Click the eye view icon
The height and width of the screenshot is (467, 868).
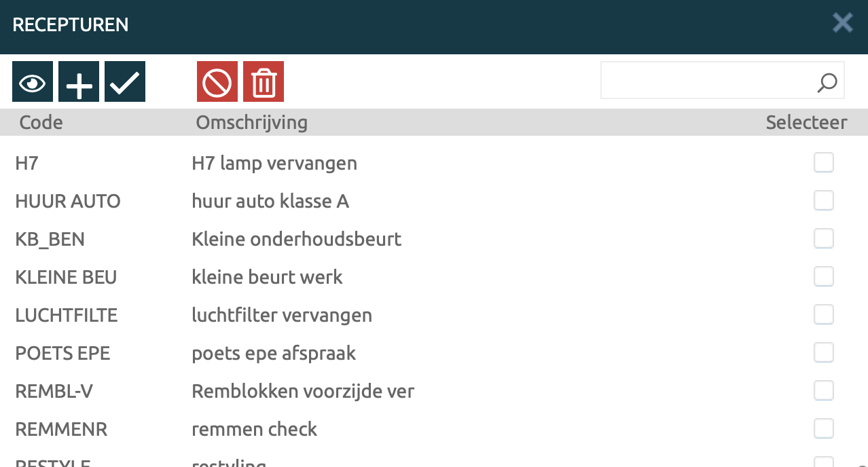pos(32,82)
